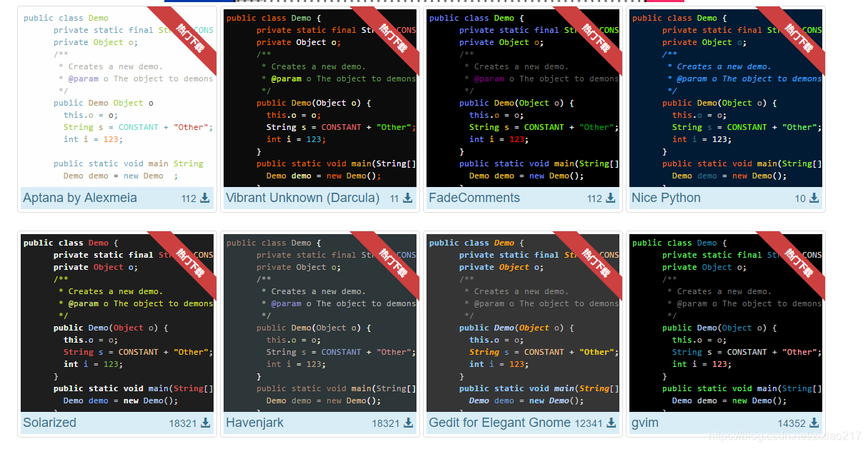Viewport: 868px width, 449px height.
Task: Click the download count 112 of FadeComments
Action: pos(594,198)
